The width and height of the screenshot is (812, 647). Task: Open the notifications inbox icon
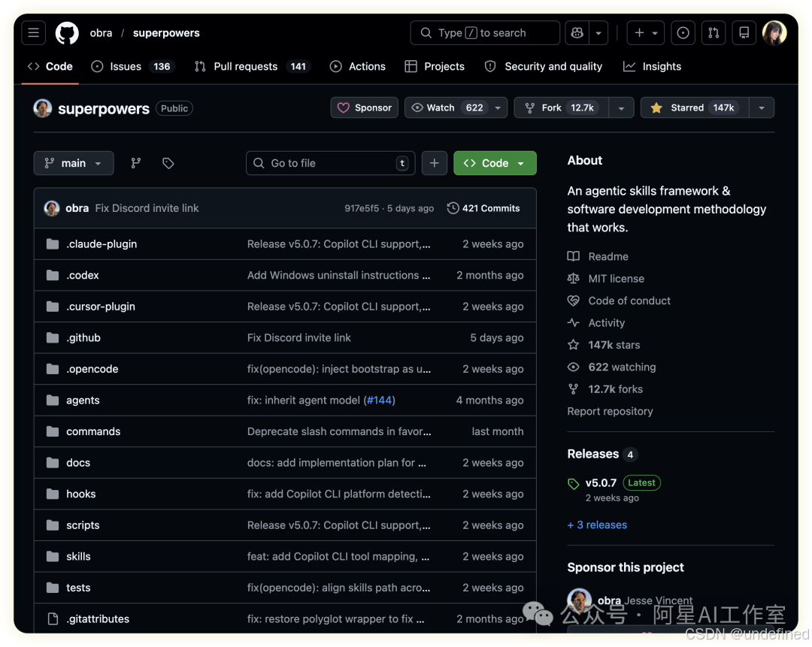744,33
